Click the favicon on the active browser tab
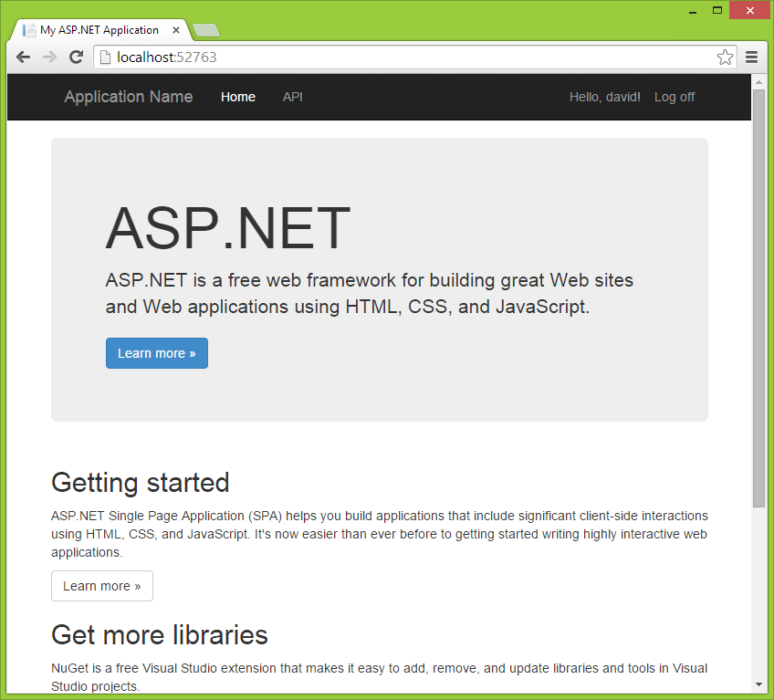This screenshot has height=700, width=774. (30, 29)
